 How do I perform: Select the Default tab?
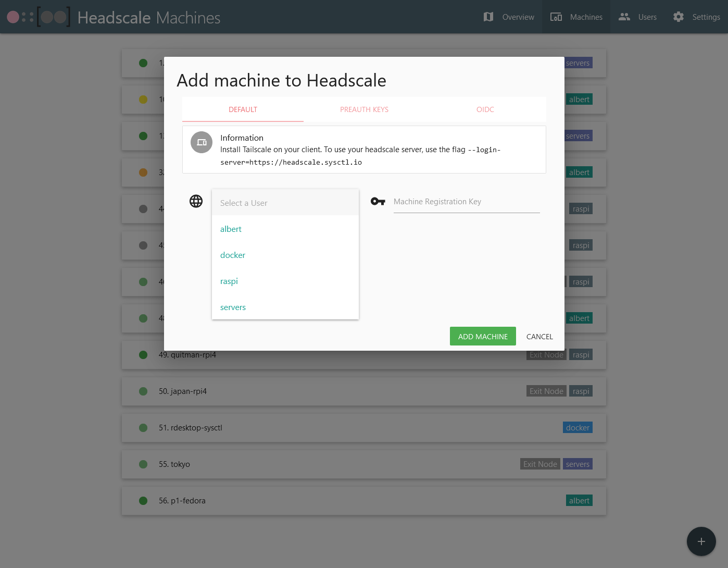243,109
